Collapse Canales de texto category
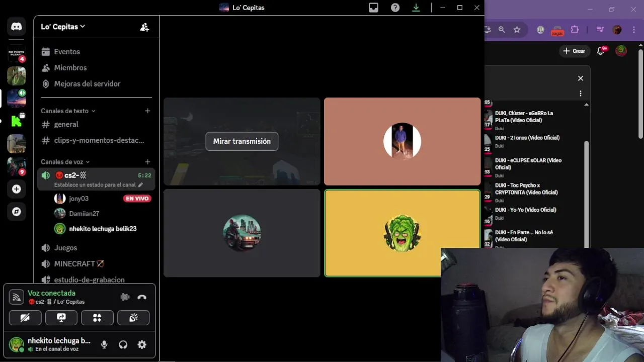 (x=68, y=111)
